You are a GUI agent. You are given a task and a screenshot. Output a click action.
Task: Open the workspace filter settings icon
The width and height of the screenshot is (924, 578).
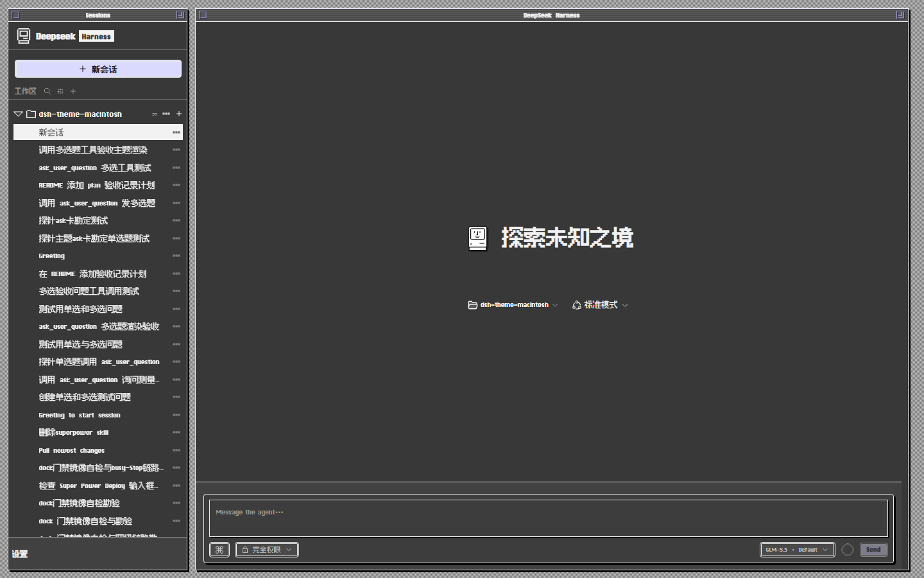pos(60,91)
